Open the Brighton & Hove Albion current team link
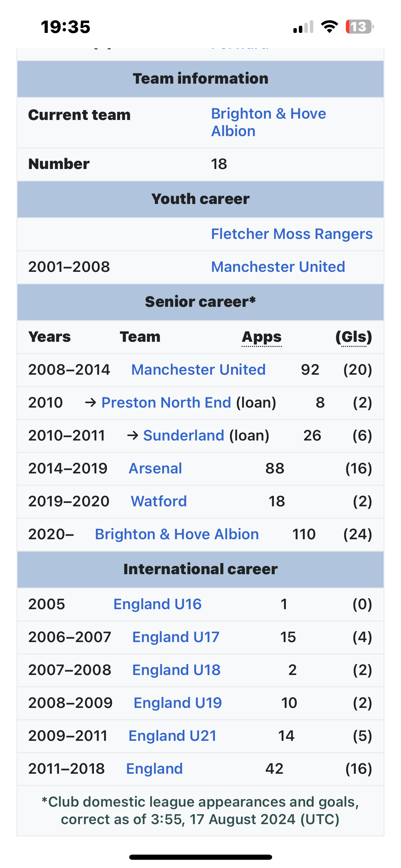The height and width of the screenshot is (868, 401). 268,122
